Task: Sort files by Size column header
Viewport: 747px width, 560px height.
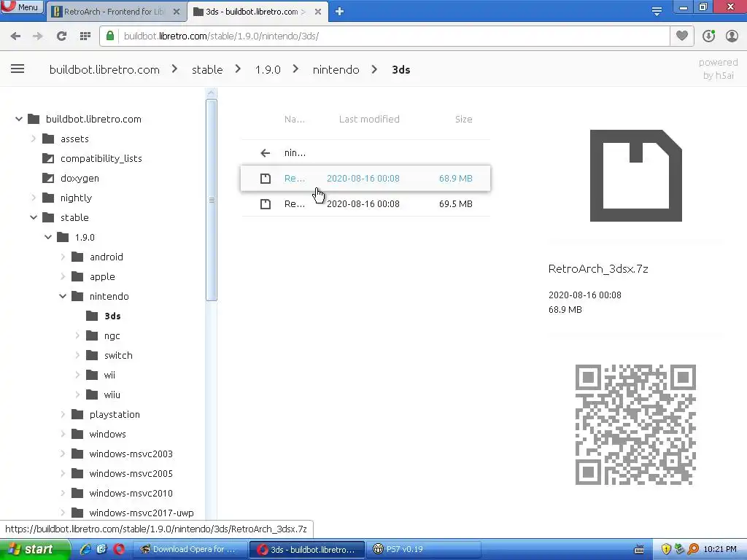Action: click(x=463, y=119)
